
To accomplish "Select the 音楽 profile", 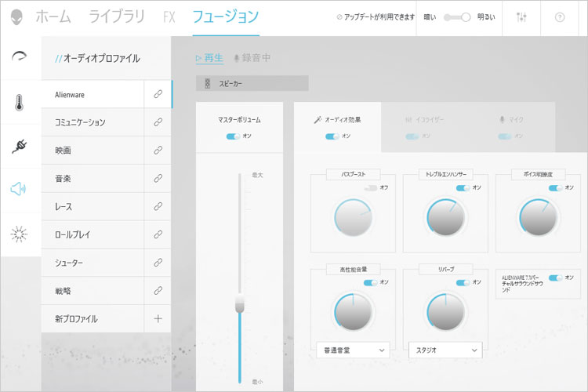I will [93, 179].
